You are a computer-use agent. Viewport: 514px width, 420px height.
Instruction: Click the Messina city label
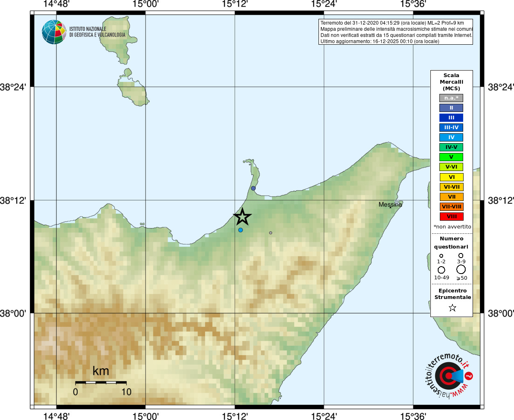[390, 205]
